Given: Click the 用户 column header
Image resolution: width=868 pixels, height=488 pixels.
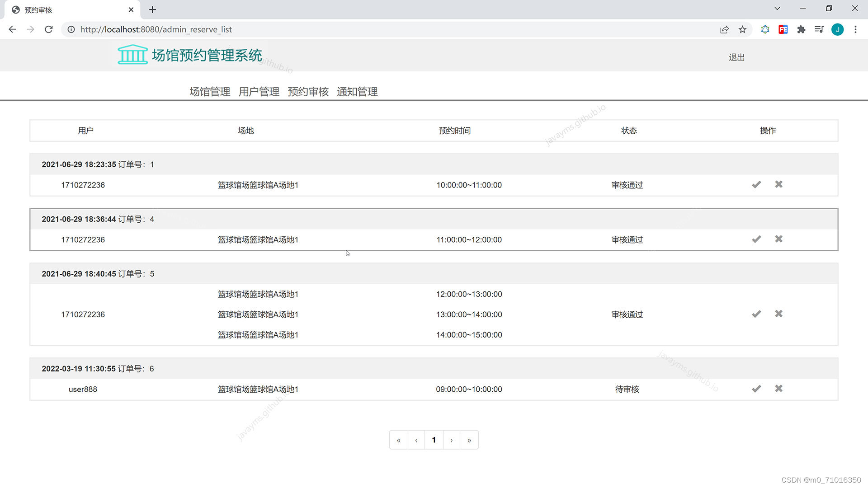Looking at the screenshot, I should (x=86, y=131).
